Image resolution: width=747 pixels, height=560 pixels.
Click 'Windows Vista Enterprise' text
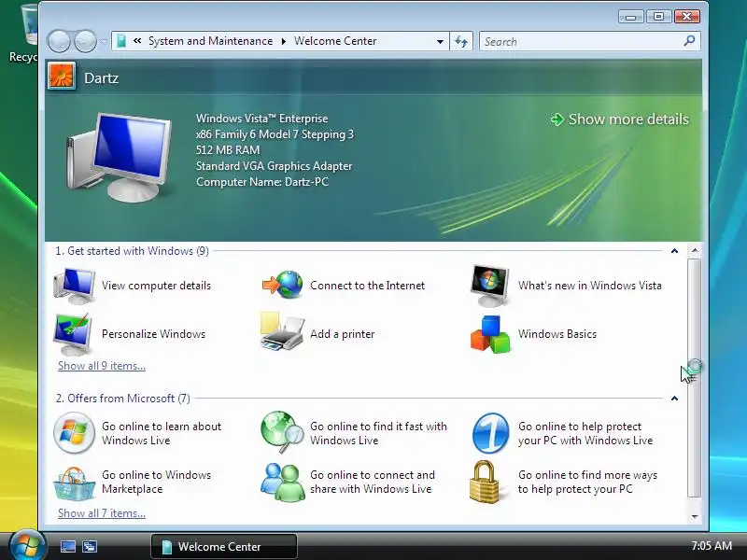[x=262, y=119]
